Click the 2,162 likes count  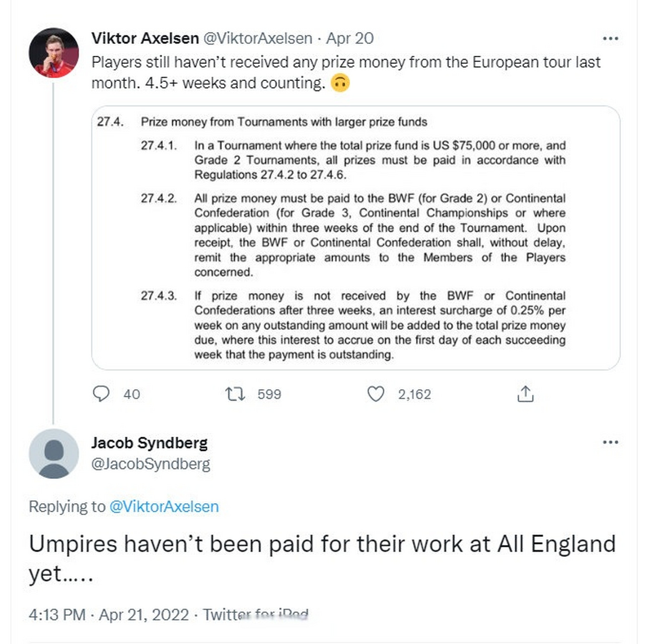click(x=414, y=394)
